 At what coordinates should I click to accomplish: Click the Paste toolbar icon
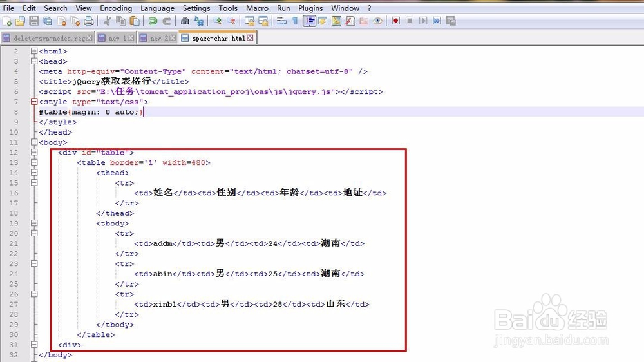pos(135,21)
